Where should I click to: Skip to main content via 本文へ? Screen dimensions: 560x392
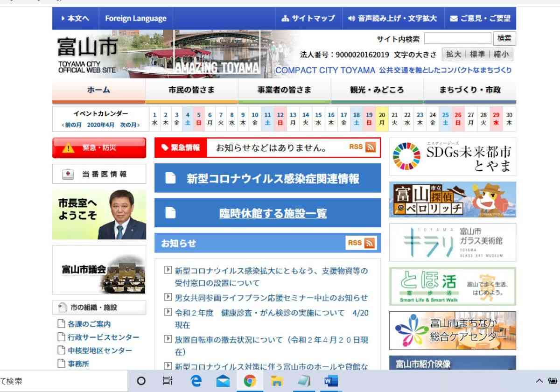click(75, 19)
